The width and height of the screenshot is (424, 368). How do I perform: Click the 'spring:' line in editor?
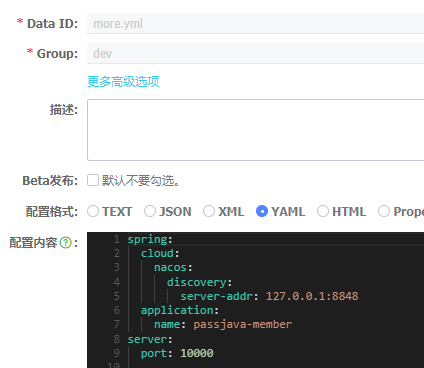click(150, 239)
